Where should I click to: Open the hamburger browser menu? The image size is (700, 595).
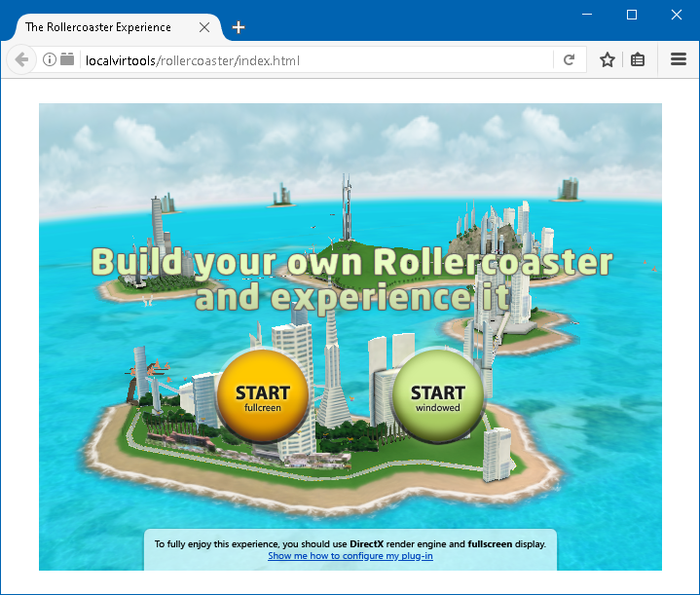pyautogui.click(x=679, y=59)
